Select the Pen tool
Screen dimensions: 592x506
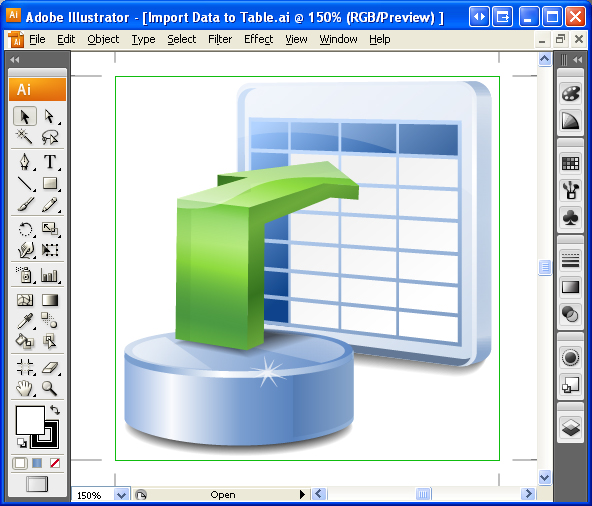click(25, 162)
